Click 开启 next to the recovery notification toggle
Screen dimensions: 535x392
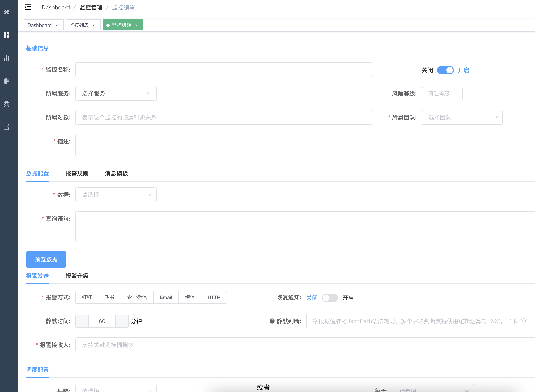click(348, 298)
